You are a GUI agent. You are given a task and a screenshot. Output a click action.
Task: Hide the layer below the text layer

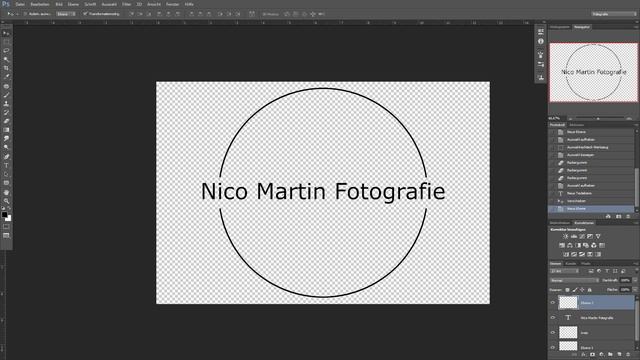click(553, 333)
